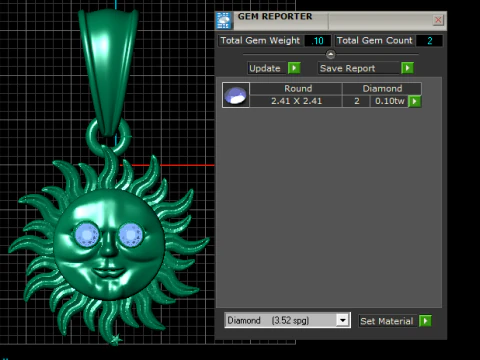The width and height of the screenshot is (480, 360).
Task: Click the Total Gem Count label
Action: (375, 41)
